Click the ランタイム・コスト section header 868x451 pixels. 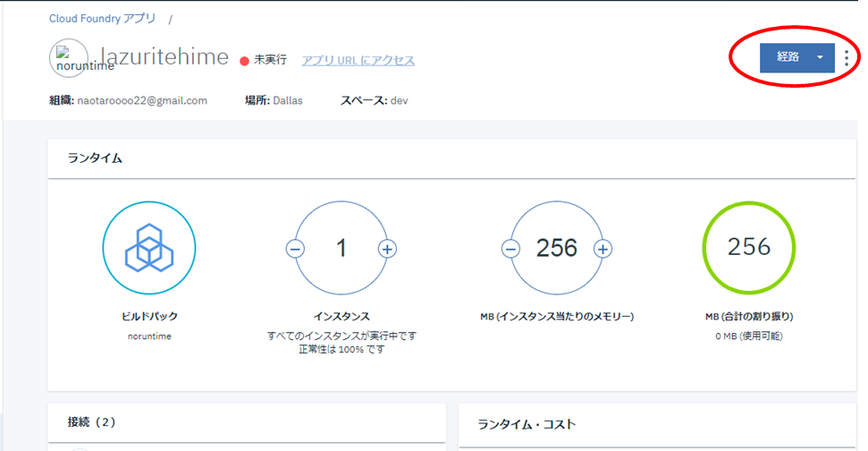point(527,424)
